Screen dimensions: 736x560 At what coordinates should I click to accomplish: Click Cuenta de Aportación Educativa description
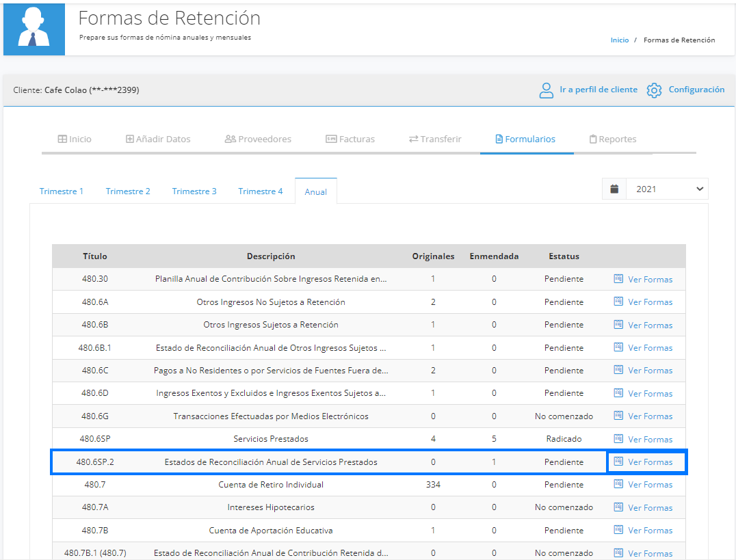271,531
